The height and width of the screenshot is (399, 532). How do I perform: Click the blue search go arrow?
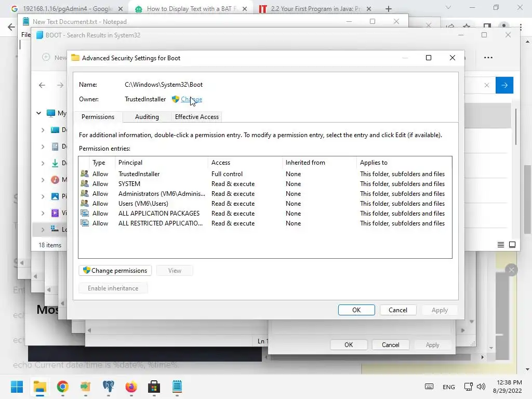[504, 85]
